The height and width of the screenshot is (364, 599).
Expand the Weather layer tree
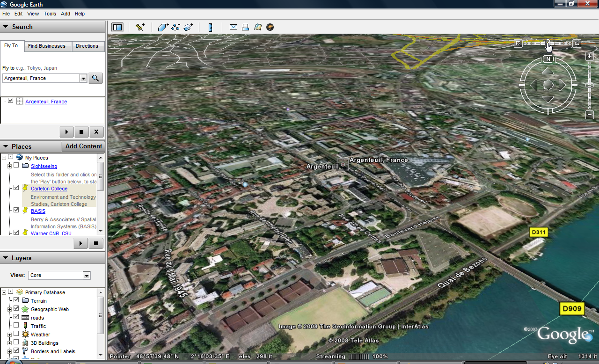(9, 335)
